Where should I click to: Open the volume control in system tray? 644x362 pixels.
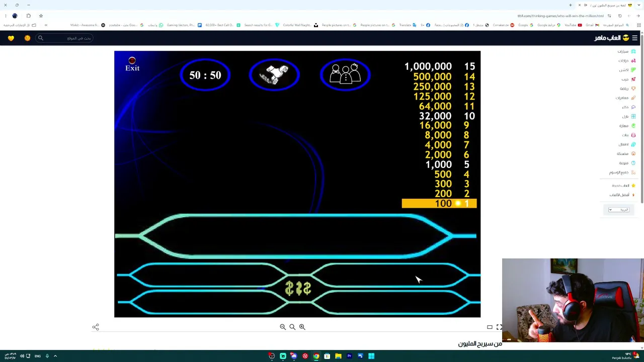click(22, 356)
